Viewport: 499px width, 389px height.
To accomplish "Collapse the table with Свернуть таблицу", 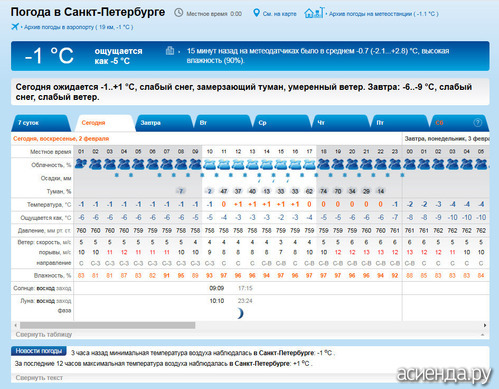I will click(x=44, y=334).
